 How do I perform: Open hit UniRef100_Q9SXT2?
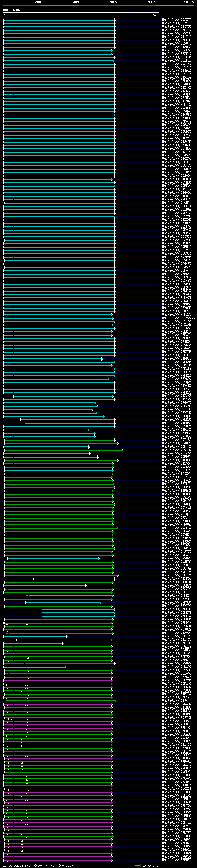pos(177,20)
